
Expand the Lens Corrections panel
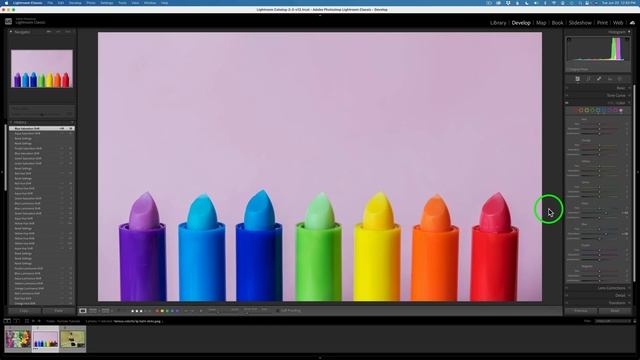pos(629,288)
